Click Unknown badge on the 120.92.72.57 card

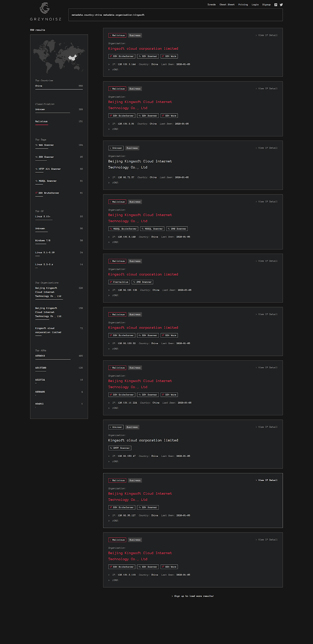[116, 148]
